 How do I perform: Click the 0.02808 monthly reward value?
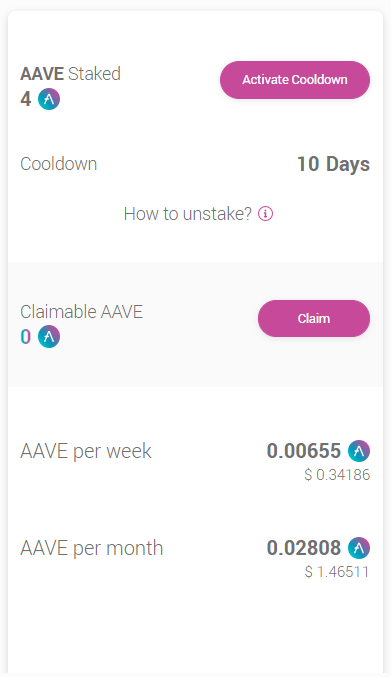(x=304, y=548)
